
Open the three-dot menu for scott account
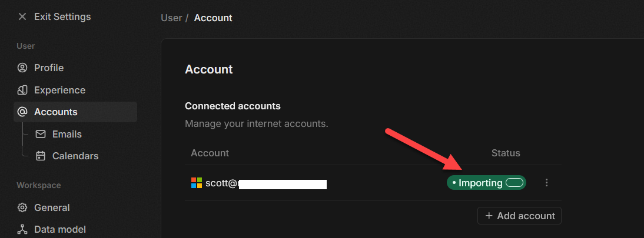point(547,183)
